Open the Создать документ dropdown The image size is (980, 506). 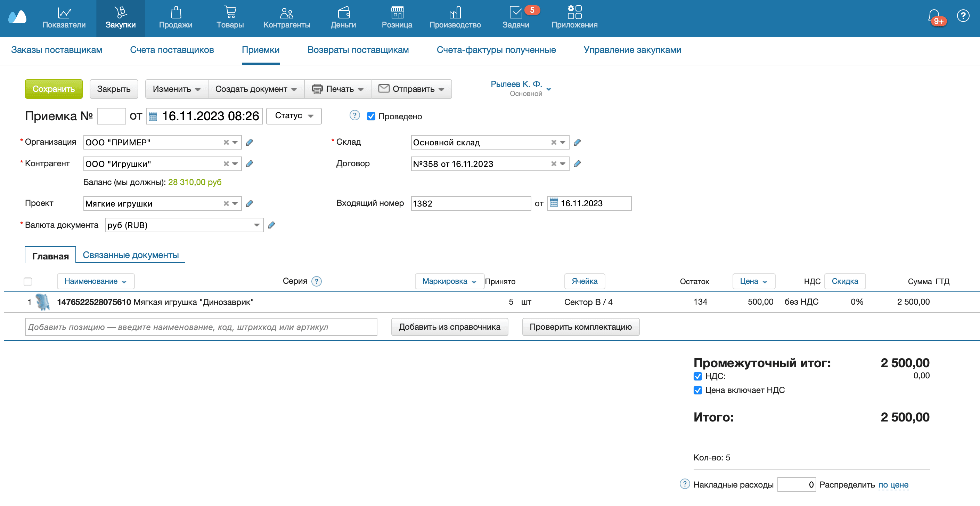[x=256, y=89]
